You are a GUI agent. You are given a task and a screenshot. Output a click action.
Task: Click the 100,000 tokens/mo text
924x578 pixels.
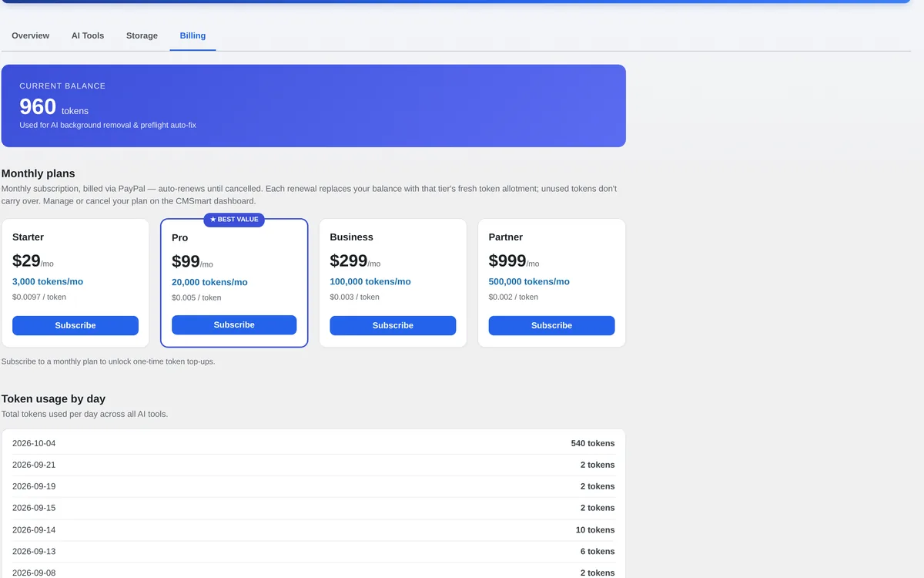click(x=370, y=282)
